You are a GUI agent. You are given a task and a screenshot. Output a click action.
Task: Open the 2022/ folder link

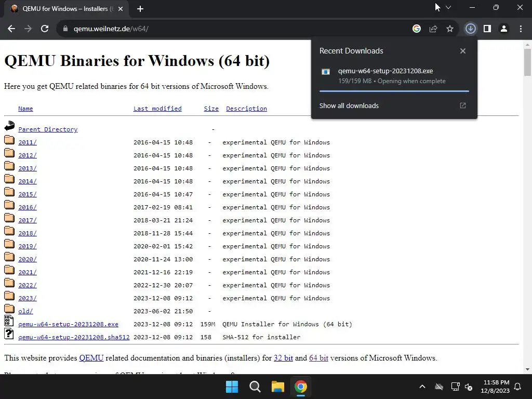(x=28, y=285)
